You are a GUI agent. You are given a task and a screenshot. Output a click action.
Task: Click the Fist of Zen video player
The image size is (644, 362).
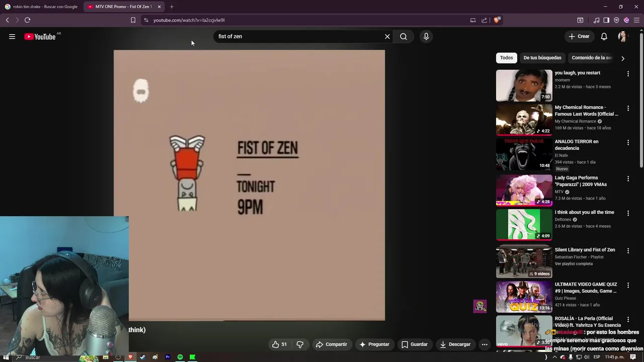coord(249,185)
